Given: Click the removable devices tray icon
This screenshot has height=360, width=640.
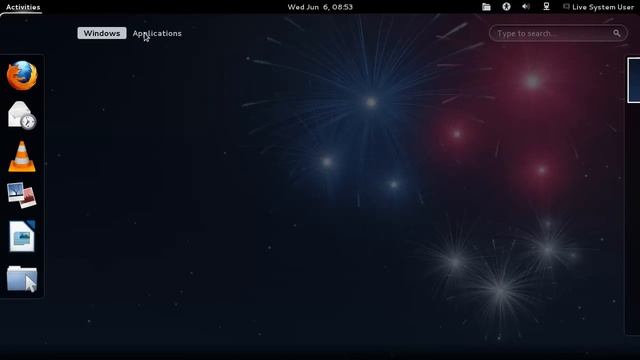Looking at the screenshot, I should pos(486,7).
